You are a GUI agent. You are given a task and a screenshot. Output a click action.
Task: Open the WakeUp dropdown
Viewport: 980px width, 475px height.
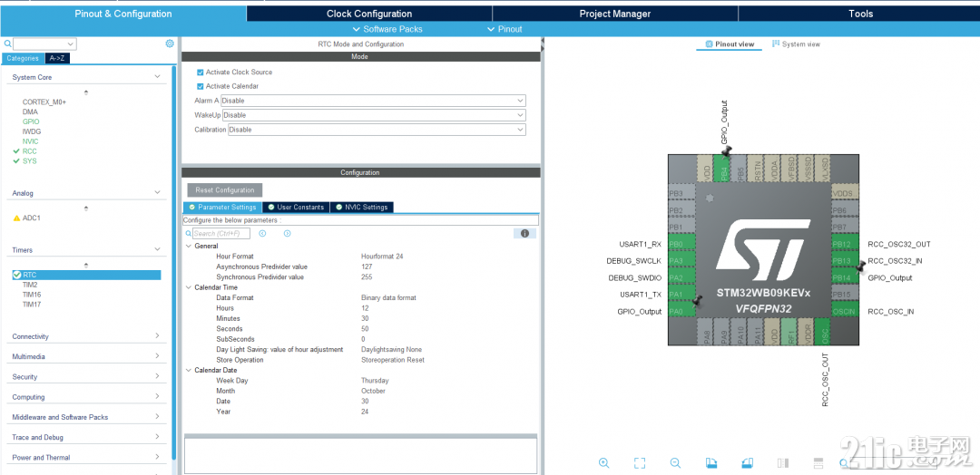tap(375, 115)
